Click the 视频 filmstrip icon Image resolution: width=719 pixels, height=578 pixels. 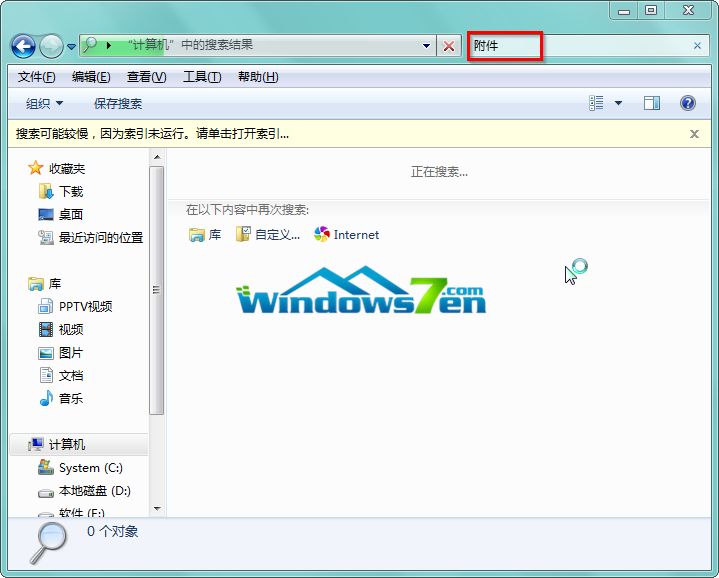tap(45, 330)
